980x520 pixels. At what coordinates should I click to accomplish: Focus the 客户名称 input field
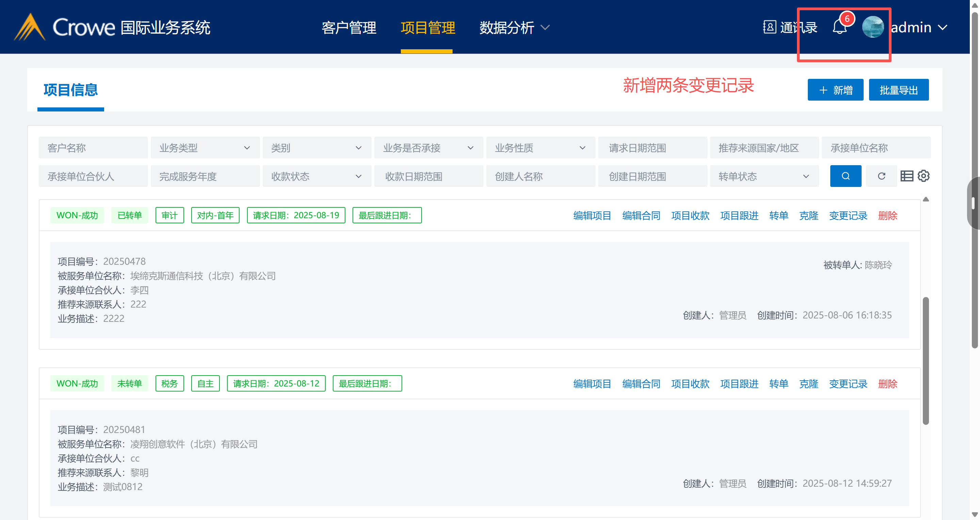(x=93, y=148)
